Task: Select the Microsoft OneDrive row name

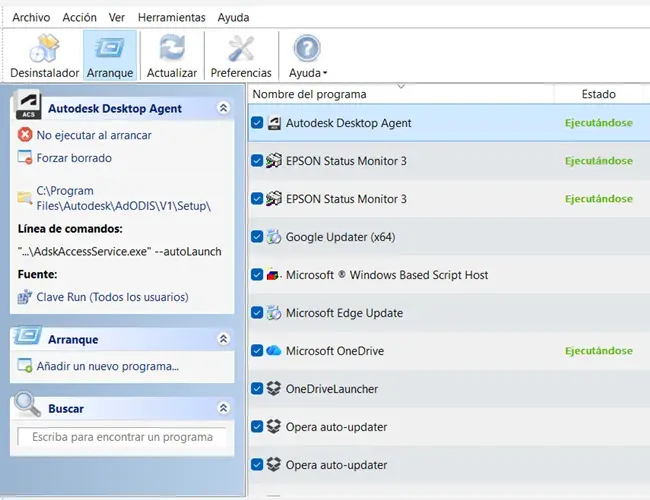Action: (x=335, y=351)
